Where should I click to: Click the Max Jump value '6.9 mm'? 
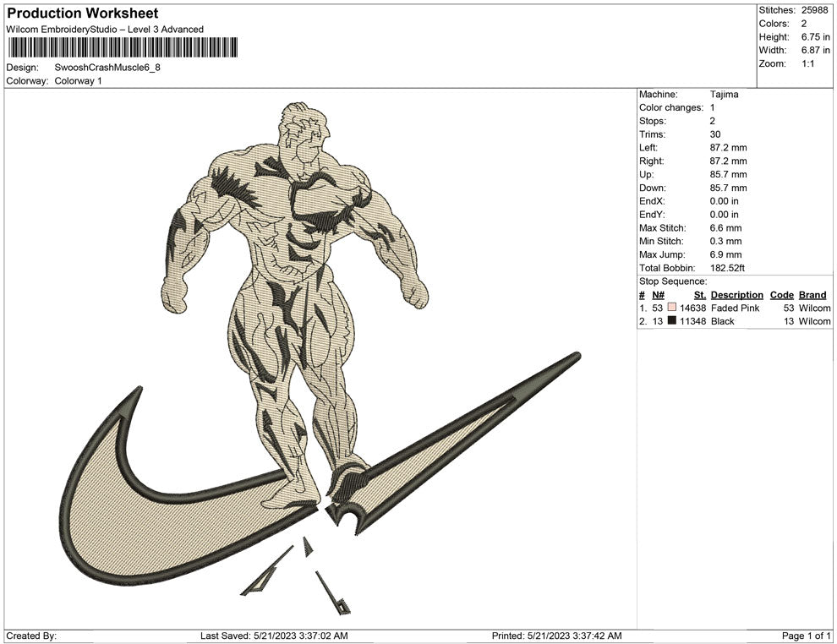click(726, 254)
